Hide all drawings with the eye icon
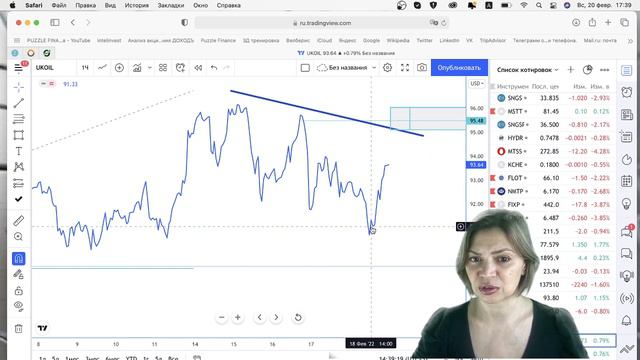Viewport: 640px width, 360px height. click(x=18, y=306)
